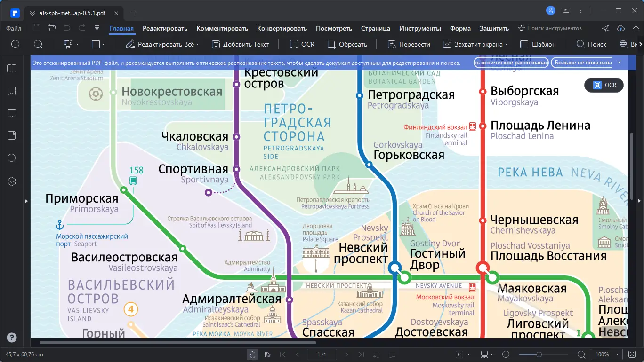Open the page thumbnails panel in left sidebar
The width and height of the screenshot is (644, 362).
pos(12,69)
